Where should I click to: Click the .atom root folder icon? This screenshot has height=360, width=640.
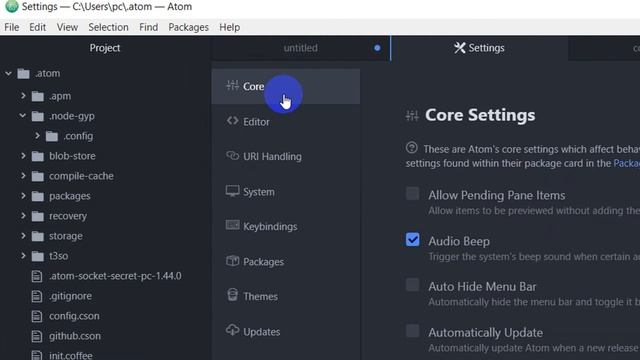point(23,73)
